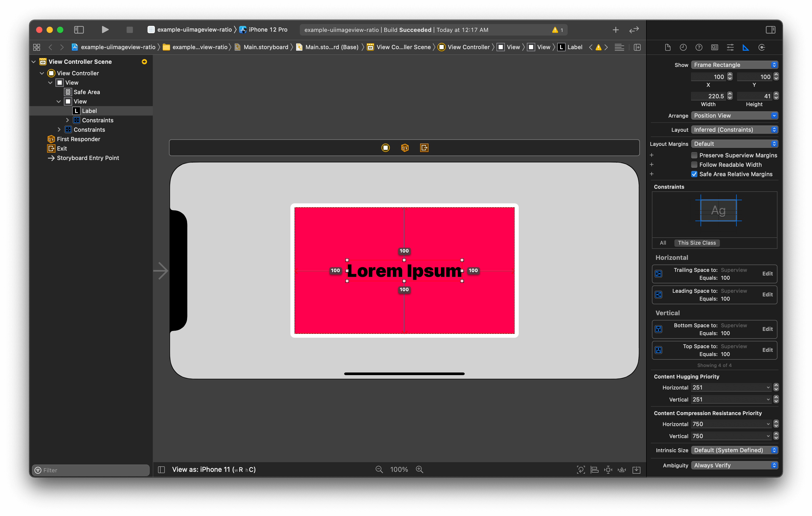Expand the Constraints group under inner View

click(x=67, y=120)
